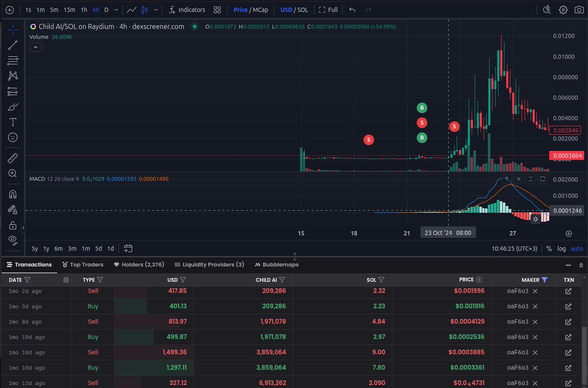Select the 1s timeframe
The image size is (588, 388).
click(28, 10)
